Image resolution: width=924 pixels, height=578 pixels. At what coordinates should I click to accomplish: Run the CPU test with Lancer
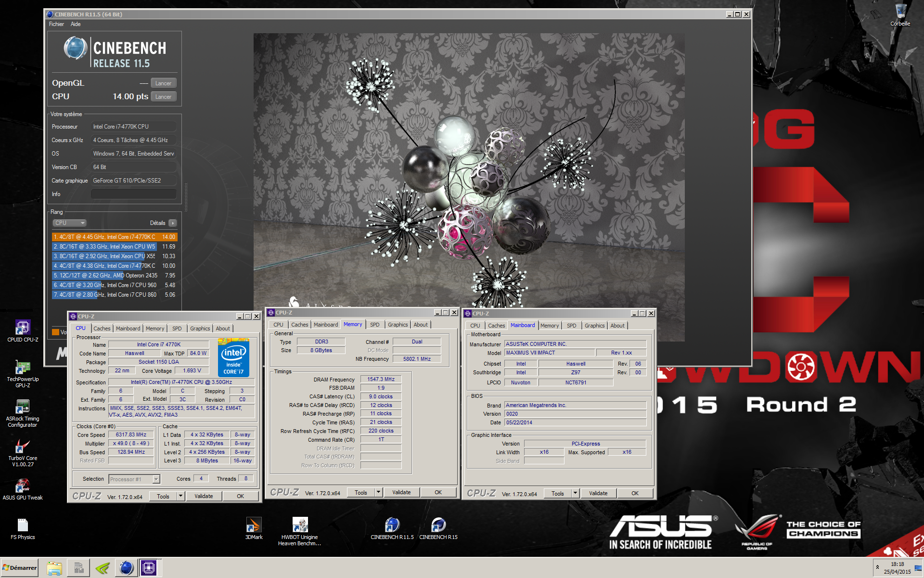click(164, 97)
